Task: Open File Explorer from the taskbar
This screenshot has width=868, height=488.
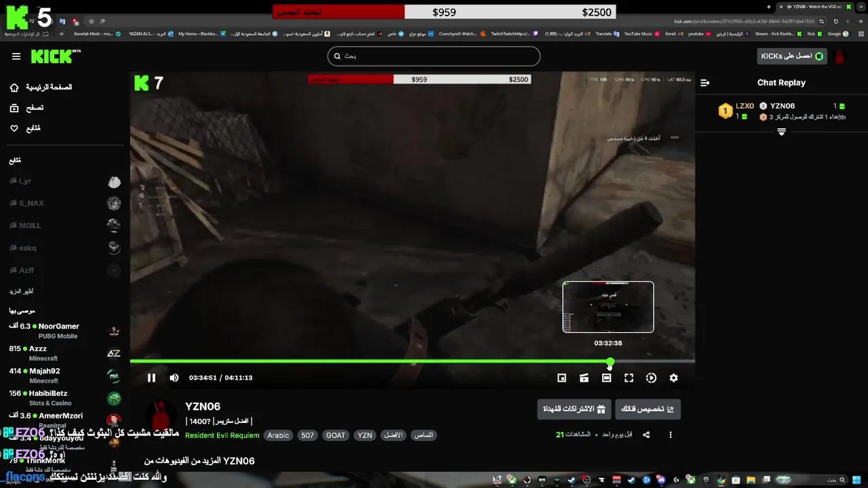Action: click(751, 480)
